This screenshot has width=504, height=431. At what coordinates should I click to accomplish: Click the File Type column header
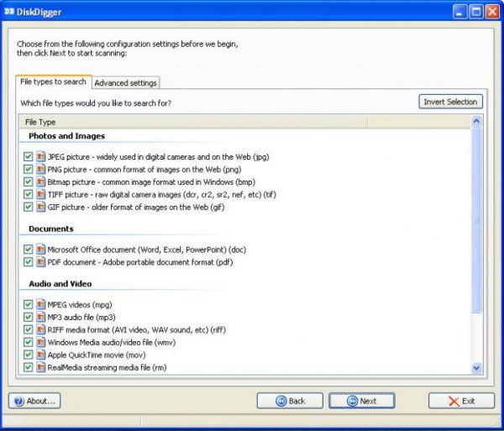[x=193, y=122]
